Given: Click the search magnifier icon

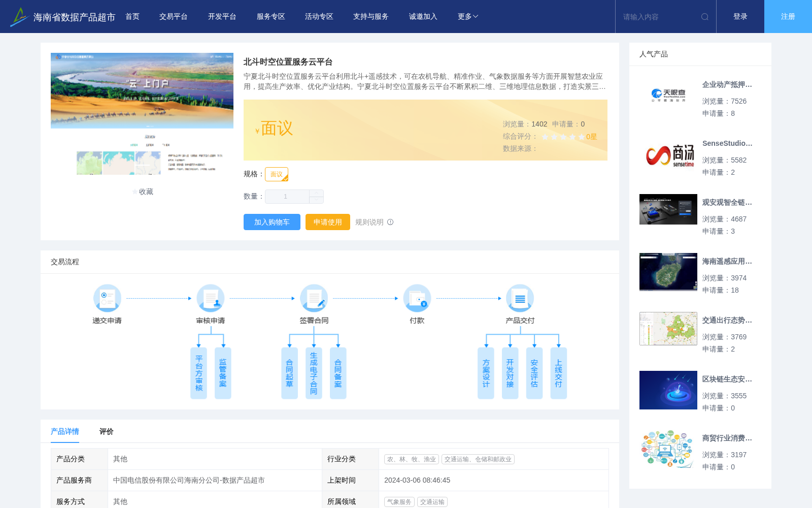Looking at the screenshot, I should (x=705, y=17).
